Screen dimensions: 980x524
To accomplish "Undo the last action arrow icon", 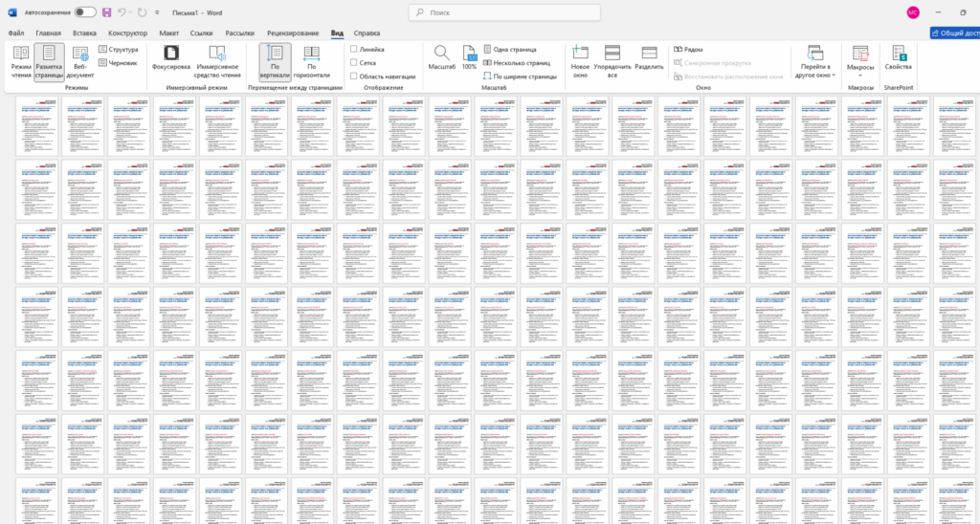I will tap(122, 12).
